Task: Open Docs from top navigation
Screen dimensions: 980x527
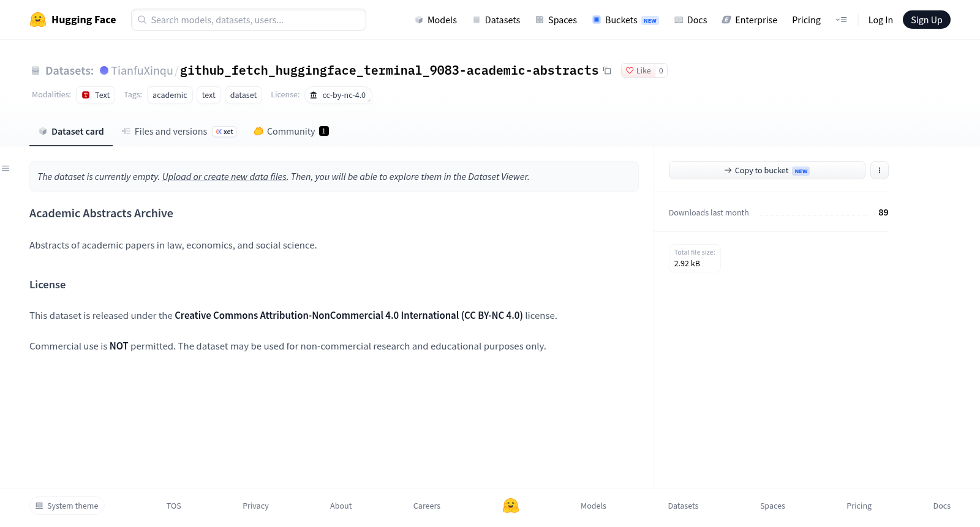Action: (691, 20)
